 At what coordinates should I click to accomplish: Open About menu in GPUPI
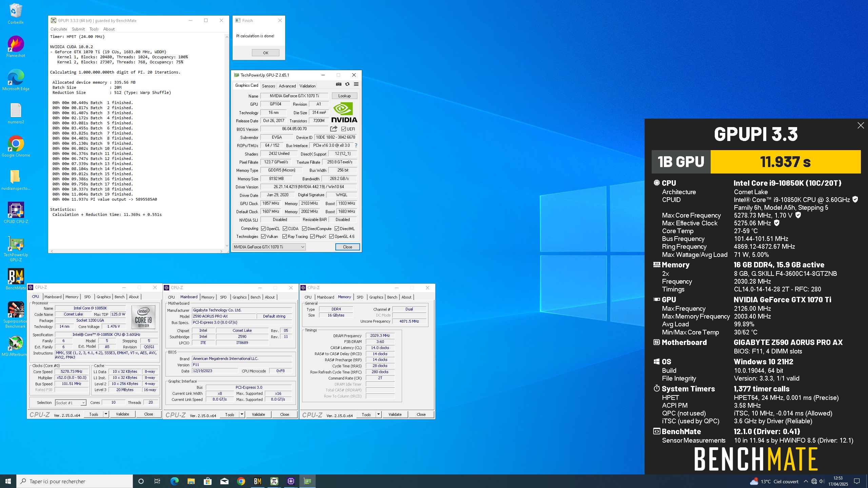pos(109,29)
